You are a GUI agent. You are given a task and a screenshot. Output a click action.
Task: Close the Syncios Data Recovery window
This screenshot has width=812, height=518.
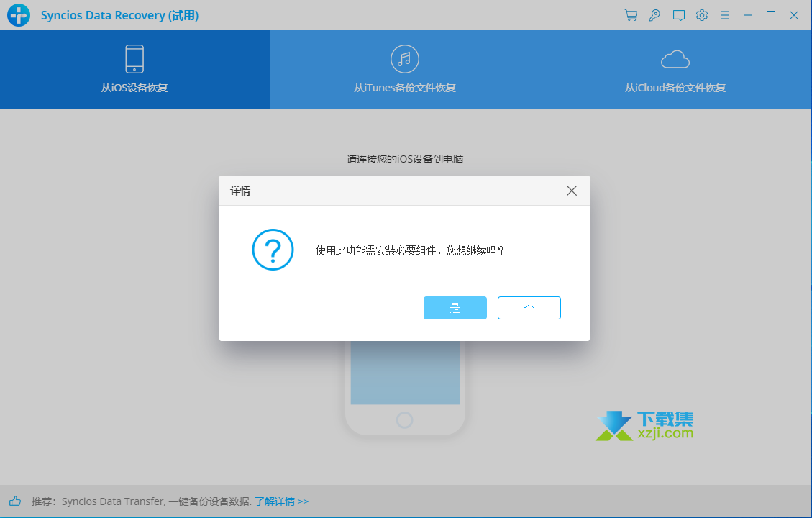[x=794, y=15]
